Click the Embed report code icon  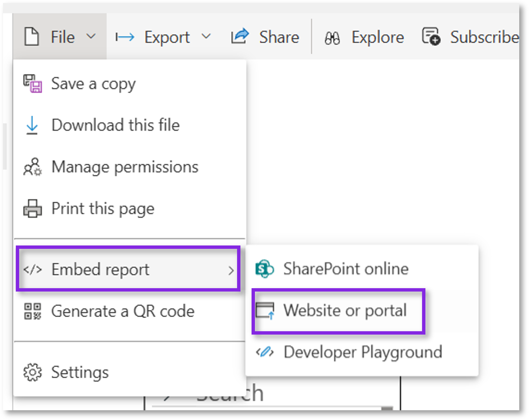[33, 269]
